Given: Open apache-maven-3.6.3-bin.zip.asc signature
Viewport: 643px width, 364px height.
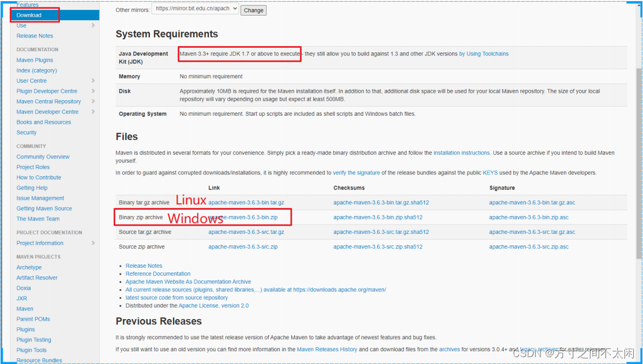Looking at the screenshot, I should click(x=529, y=217).
